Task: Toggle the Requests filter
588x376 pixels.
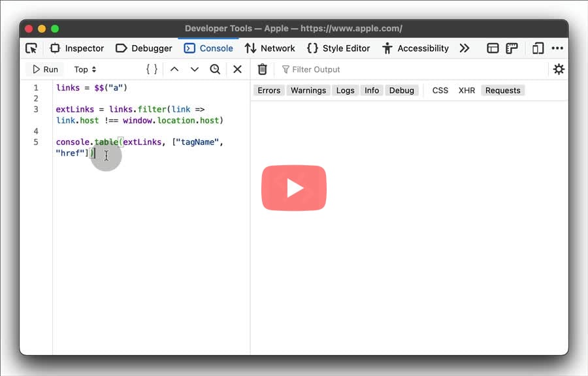Action: point(502,90)
